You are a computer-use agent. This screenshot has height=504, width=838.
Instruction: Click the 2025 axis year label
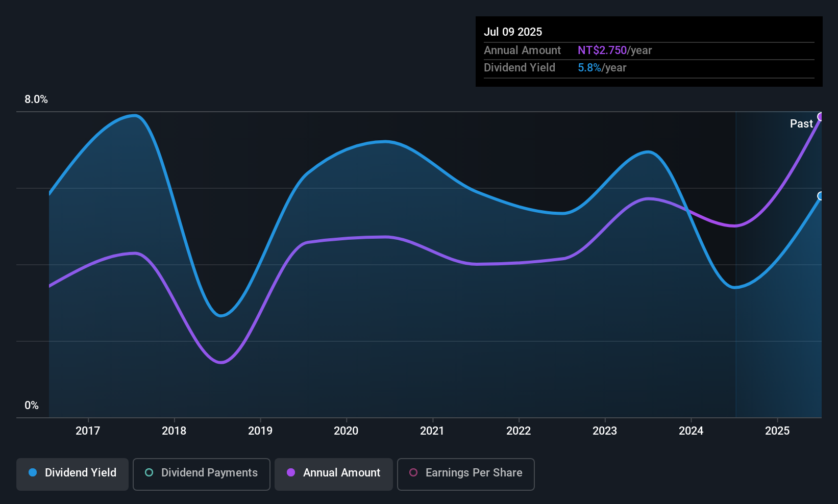coord(778,431)
